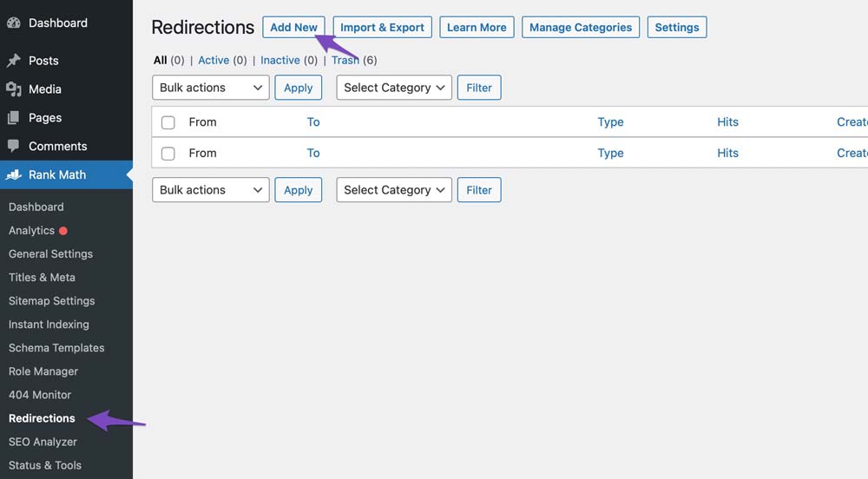Screen dimensions: 868x479
Task: Click the Learn More button
Action: [477, 27]
